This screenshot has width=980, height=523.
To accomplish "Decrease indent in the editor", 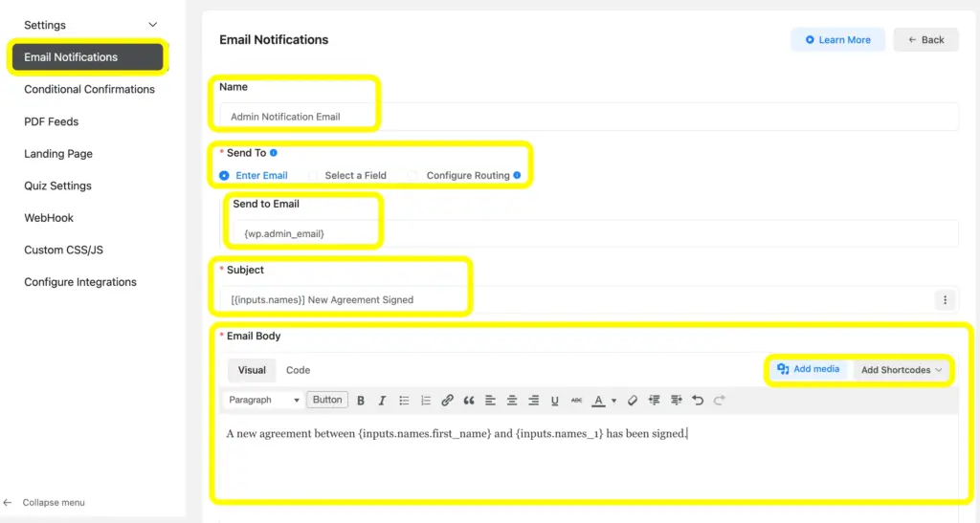I will [x=655, y=400].
